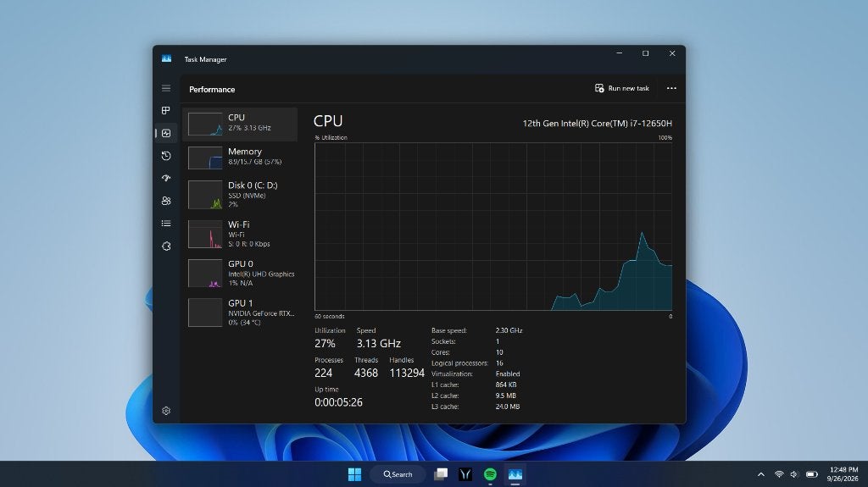Image resolution: width=868 pixels, height=487 pixels.
Task: Click the GPU 0 mini graph thumbnail
Action: (205, 274)
